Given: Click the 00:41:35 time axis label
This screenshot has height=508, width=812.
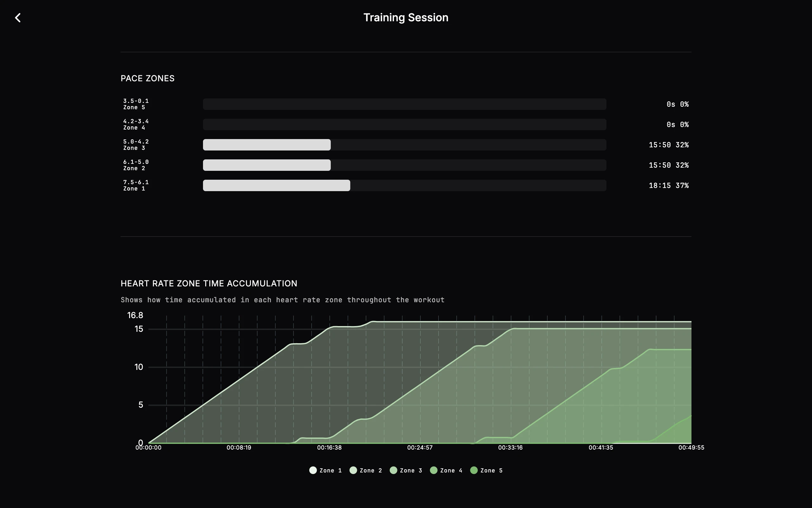Looking at the screenshot, I should pyautogui.click(x=601, y=448).
